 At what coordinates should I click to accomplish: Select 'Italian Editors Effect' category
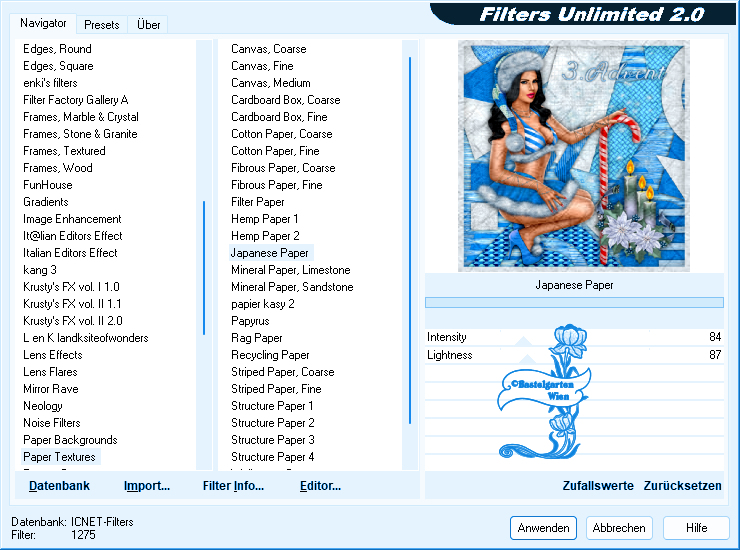[x=70, y=253]
